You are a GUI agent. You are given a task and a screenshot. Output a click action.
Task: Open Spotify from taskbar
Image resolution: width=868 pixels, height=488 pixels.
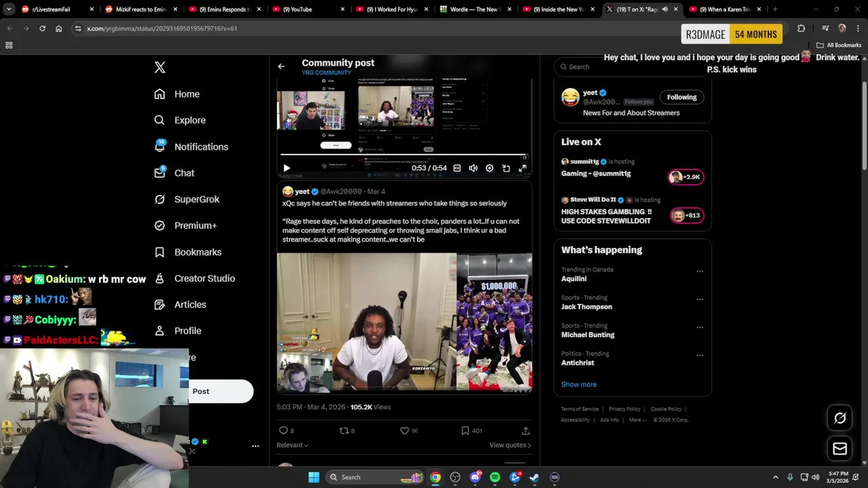pyautogui.click(x=495, y=477)
